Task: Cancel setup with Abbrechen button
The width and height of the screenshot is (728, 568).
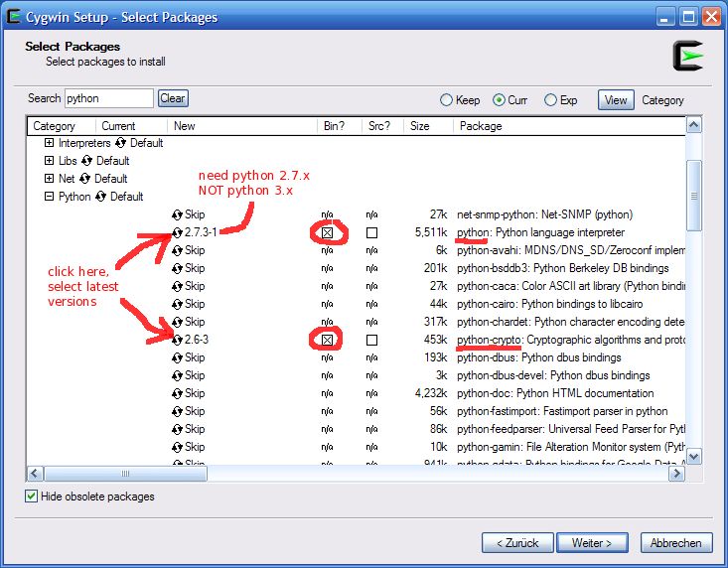Action: (x=676, y=543)
